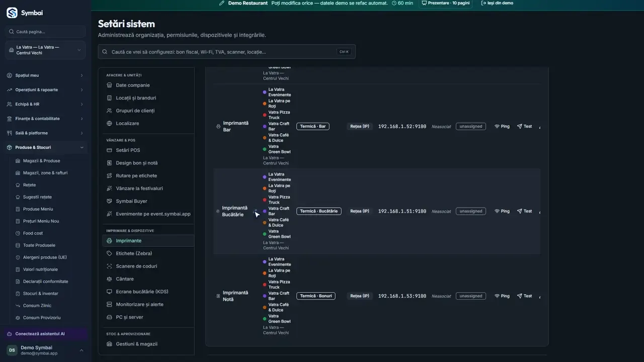
Task: Focus the settings search field with Ctrl K
Action: (226, 52)
